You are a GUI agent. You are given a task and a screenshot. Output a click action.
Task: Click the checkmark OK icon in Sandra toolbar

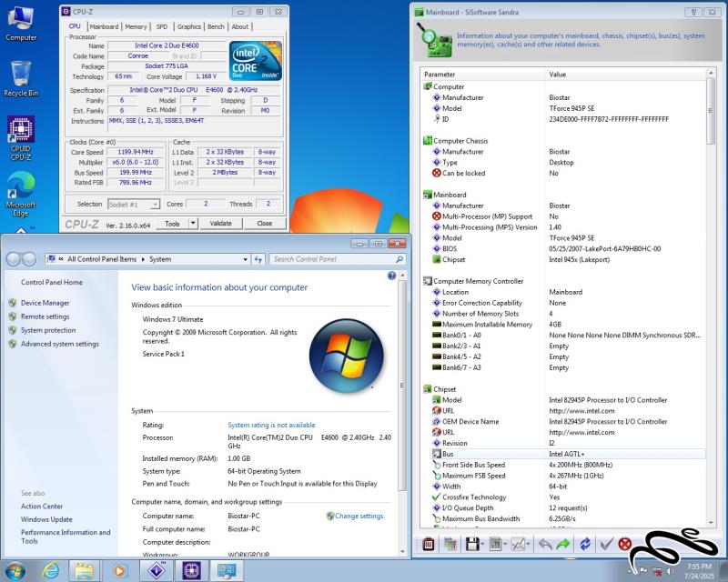(606, 544)
